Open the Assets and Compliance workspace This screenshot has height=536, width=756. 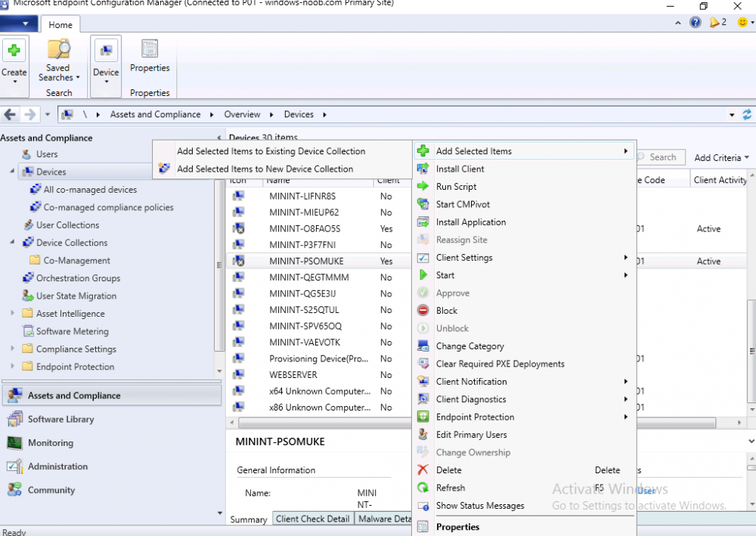click(x=112, y=395)
